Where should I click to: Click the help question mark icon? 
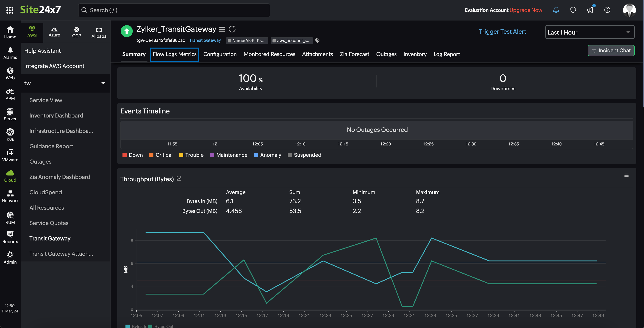pos(607,10)
